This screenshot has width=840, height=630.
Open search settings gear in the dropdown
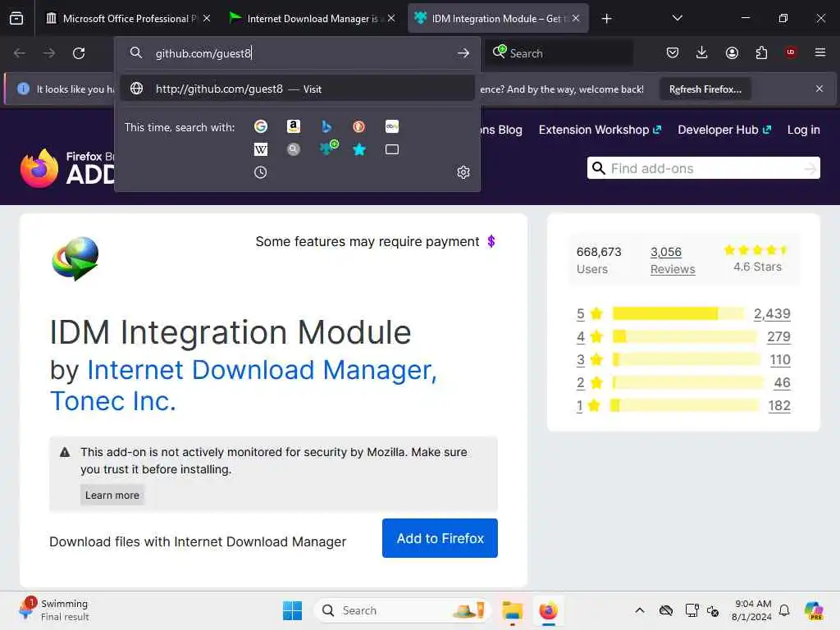[x=463, y=172]
